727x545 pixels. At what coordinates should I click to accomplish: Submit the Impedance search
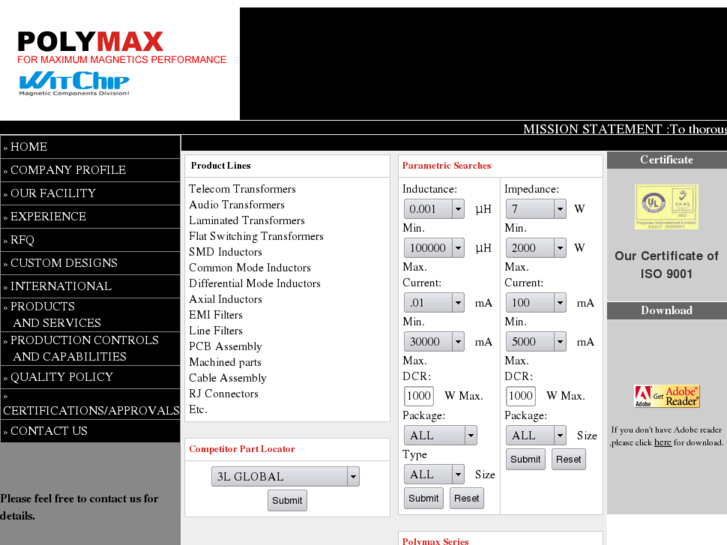pos(525,459)
